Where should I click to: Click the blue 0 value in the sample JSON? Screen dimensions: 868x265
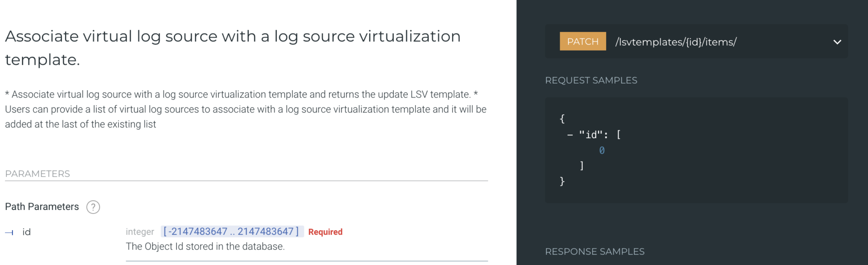tap(602, 150)
